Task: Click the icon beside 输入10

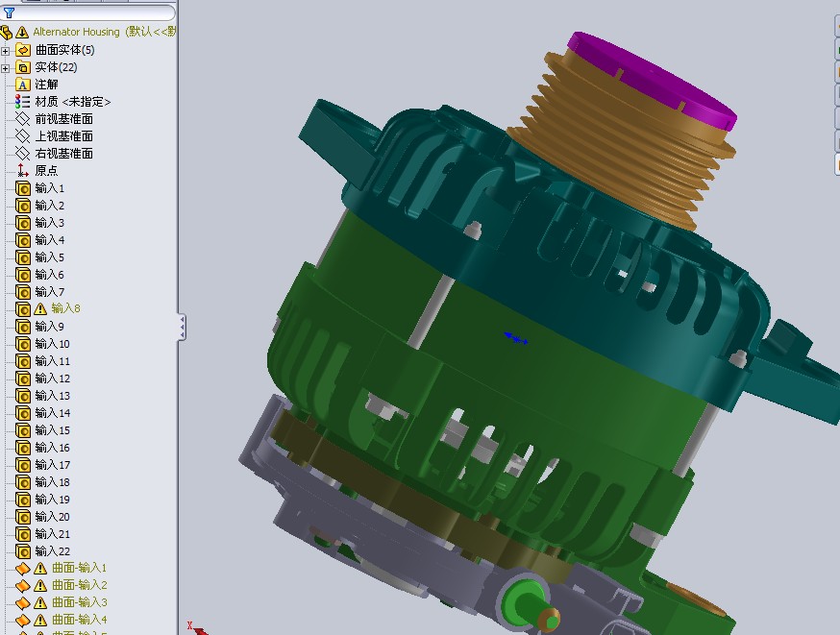Action: [x=23, y=344]
